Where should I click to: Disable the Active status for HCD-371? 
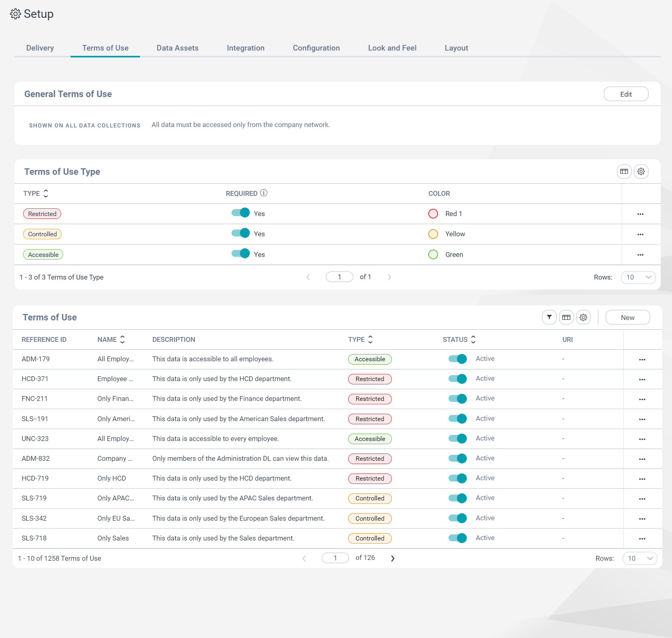pyautogui.click(x=457, y=379)
